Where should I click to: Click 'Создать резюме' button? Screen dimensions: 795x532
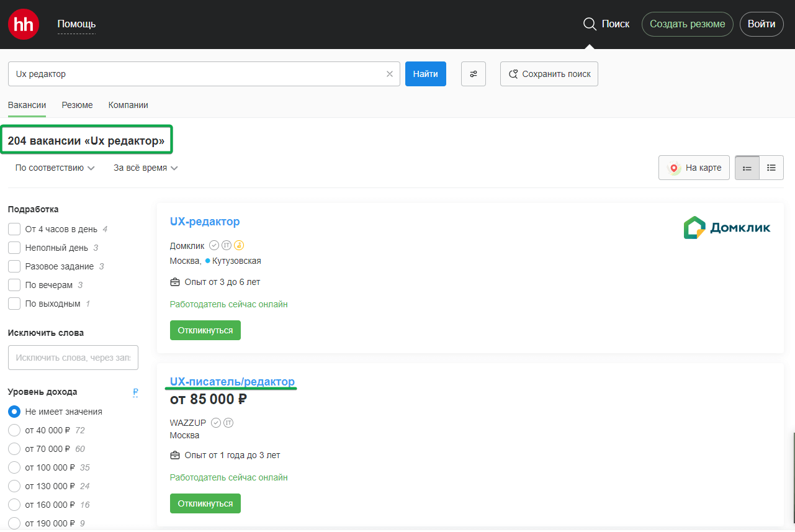coord(687,24)
